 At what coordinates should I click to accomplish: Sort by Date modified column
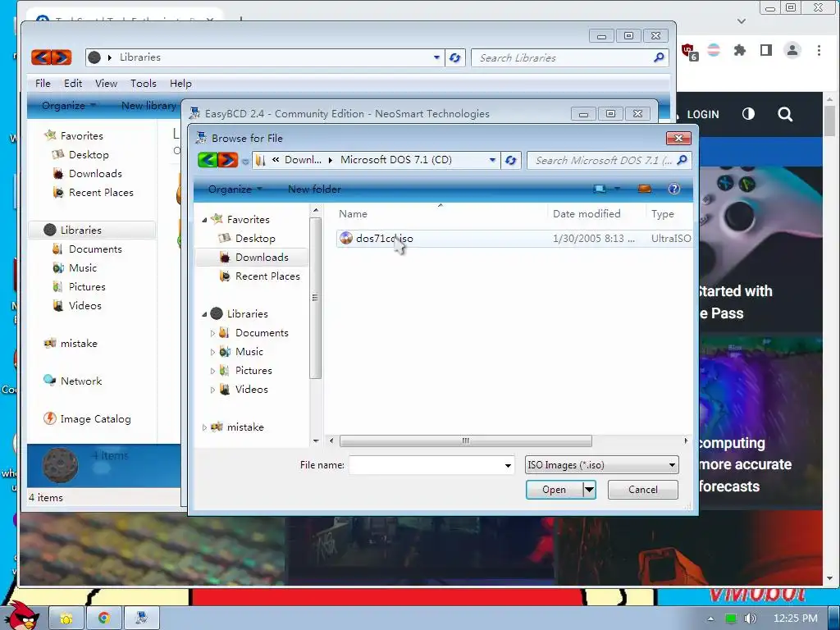(x=586, y=214)
